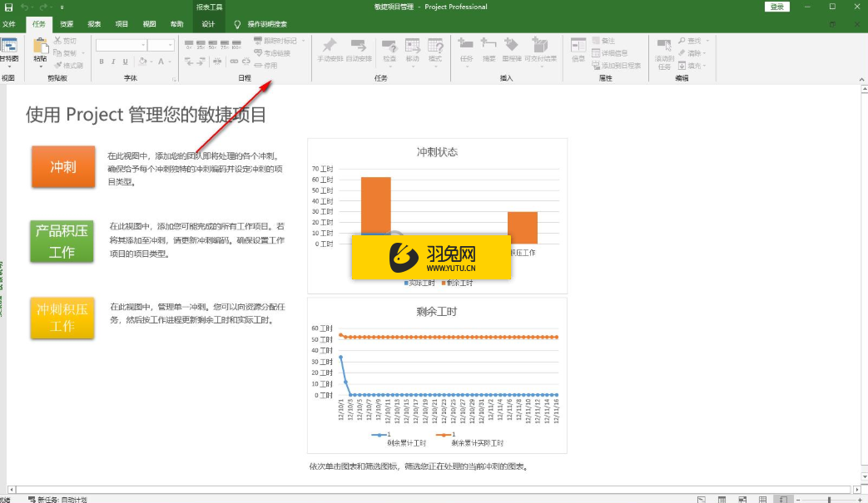The image size is (868, 503).
Task: Toggle Respect Links (考虑链接)
Action: (x=272, y=53)
